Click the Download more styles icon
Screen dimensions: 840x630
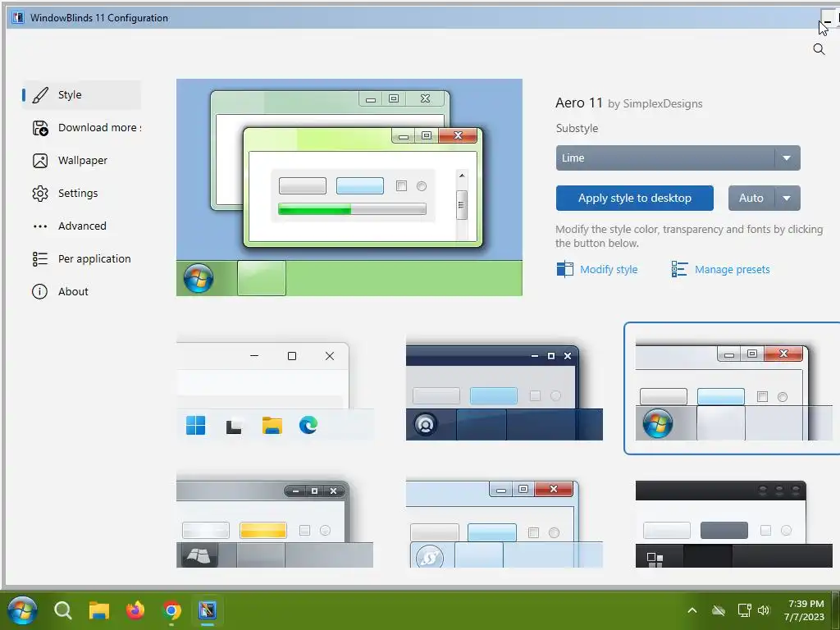pyautogui.click(x=40, y=128)
